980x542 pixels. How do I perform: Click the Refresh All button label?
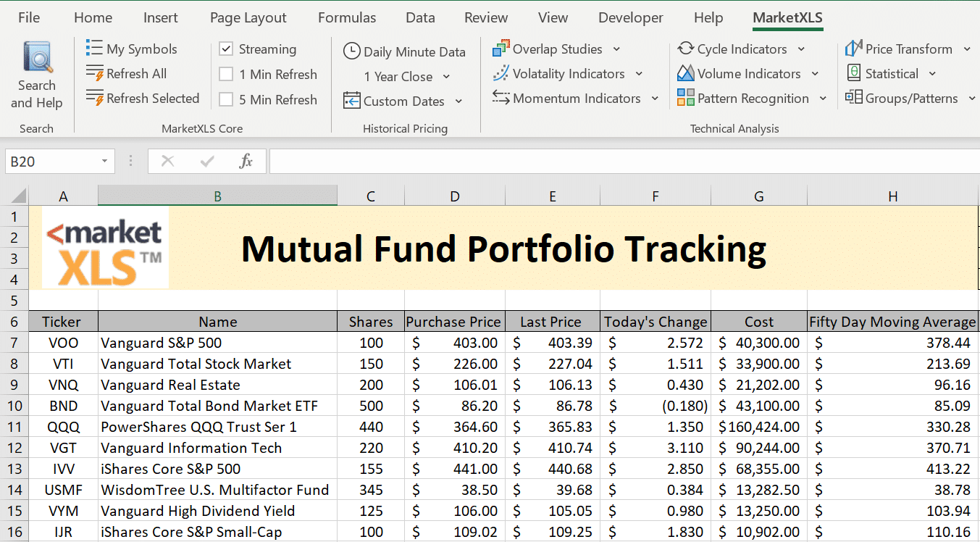click(x=137, y=73)
